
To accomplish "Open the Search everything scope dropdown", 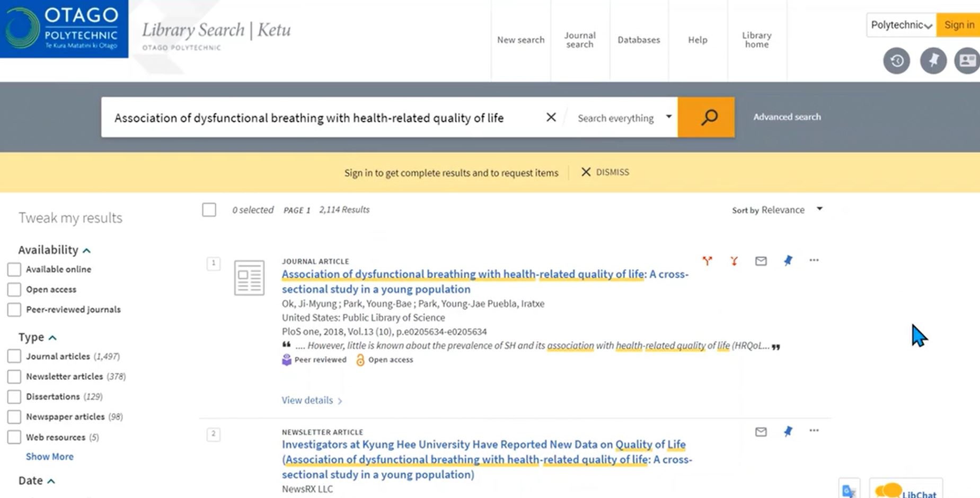I will point(624,118).
